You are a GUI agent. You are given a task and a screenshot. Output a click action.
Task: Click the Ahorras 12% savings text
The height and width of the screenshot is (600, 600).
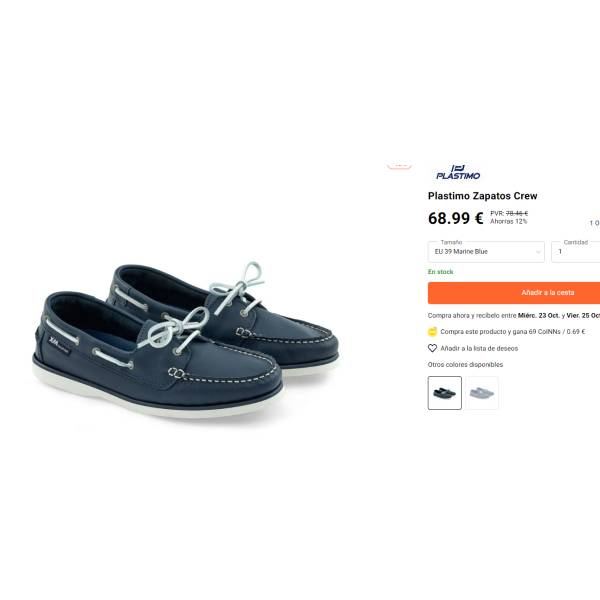pyautogui.click(x=509, y=222)
